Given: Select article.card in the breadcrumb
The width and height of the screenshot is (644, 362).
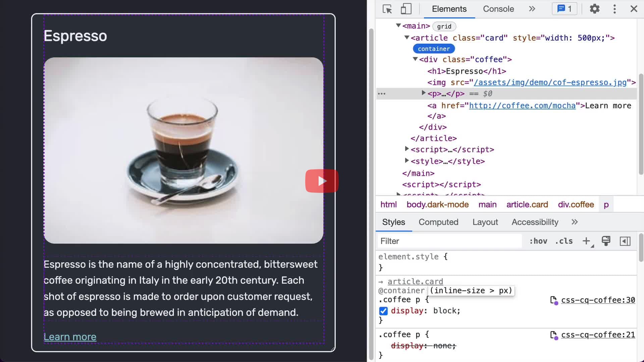Looking at the screenshot, I should tap(527, 205).
